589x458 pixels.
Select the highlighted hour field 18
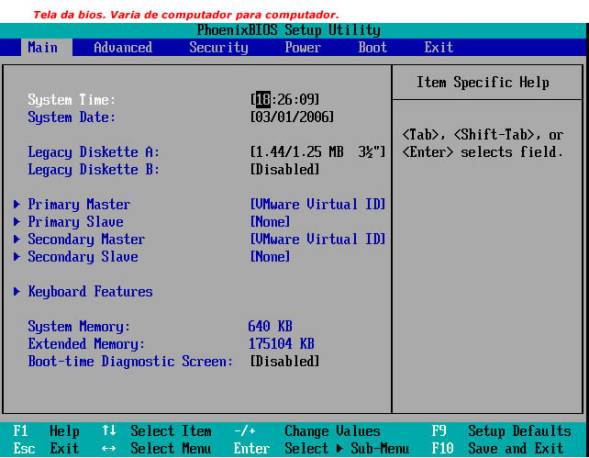263,100
